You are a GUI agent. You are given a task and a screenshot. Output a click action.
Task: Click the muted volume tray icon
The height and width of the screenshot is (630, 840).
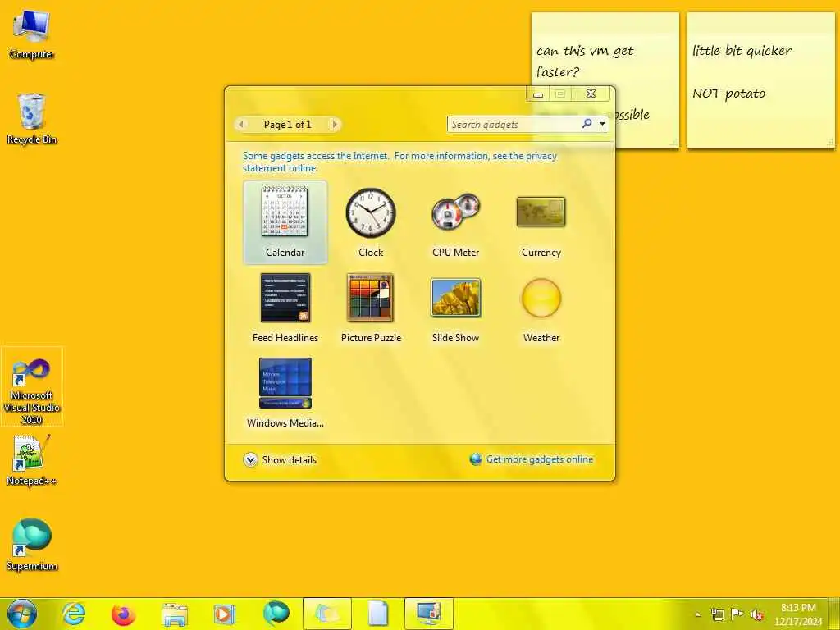pos(757,614)
